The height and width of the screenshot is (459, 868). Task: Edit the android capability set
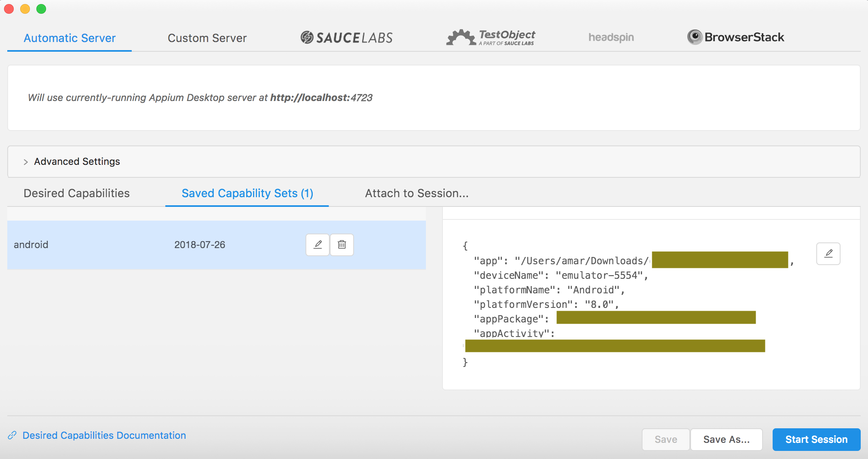click(318, 244)
